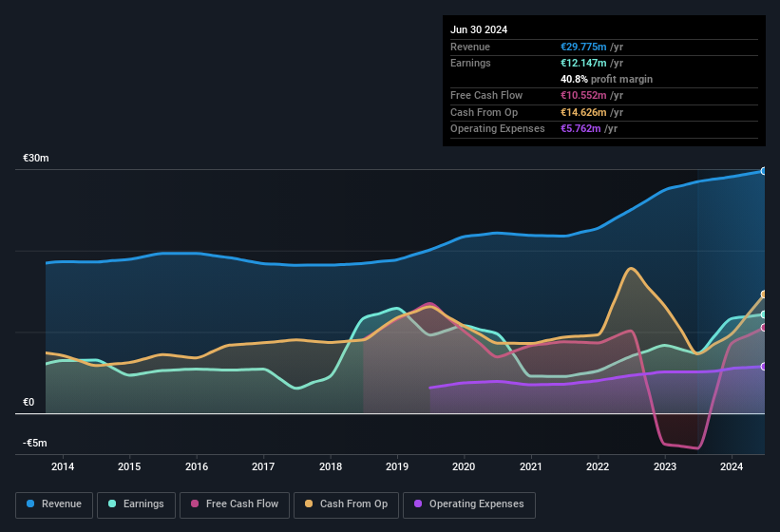The image size is (780, 532).
Task: Toggle the Revenue legend series
Action: pyautogui.click(x=54, y=504)
